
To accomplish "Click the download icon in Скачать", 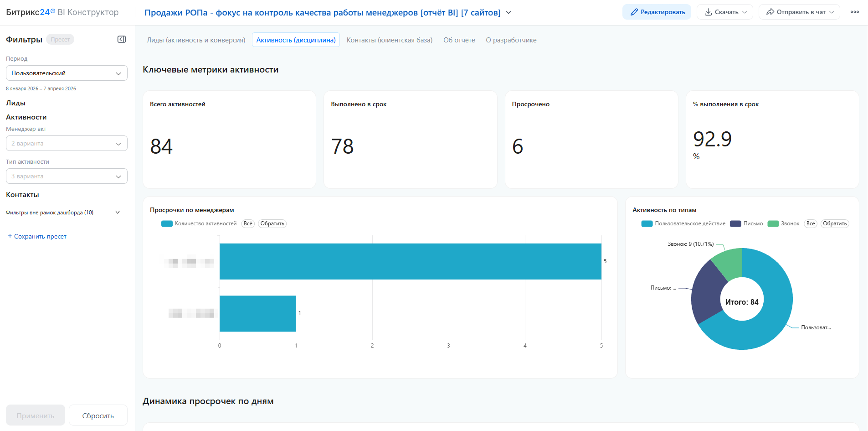I will pos(708,12).
